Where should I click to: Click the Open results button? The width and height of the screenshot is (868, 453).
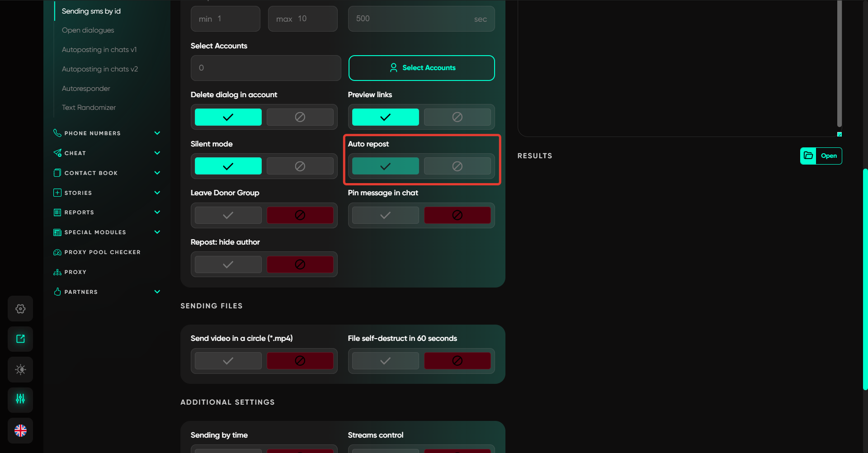(828, 156)
